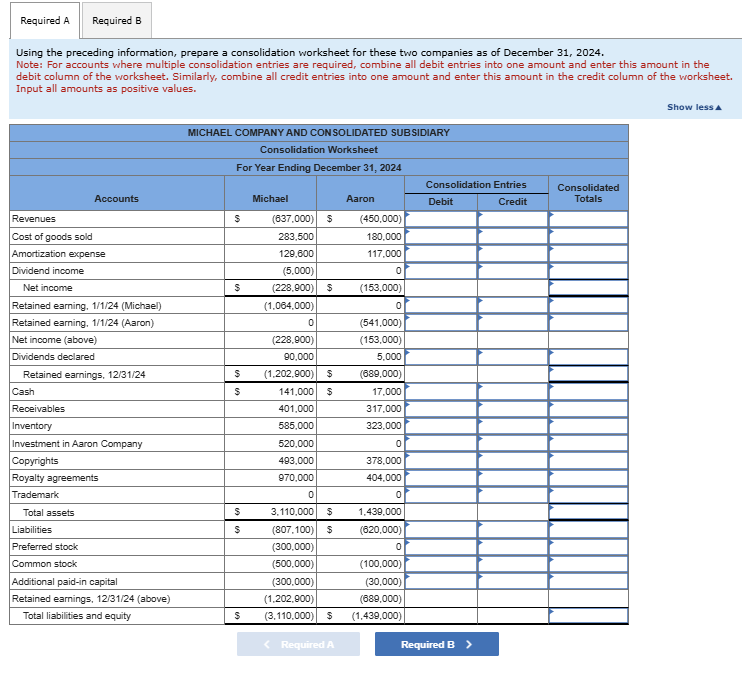Image resolution: width=743 pixels, height=675 pixels.
Task: Select Copyrights credit cell
Action: coord(513,460)
